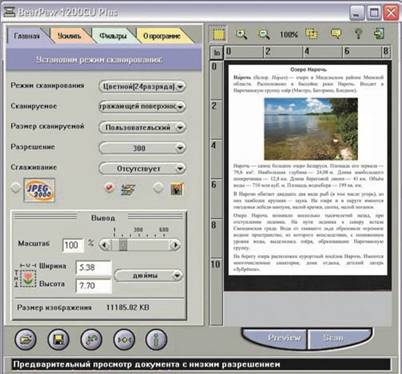
Task: Switch to the Фильтры tab
Action: pyautogui.click(x=113, y=36)
